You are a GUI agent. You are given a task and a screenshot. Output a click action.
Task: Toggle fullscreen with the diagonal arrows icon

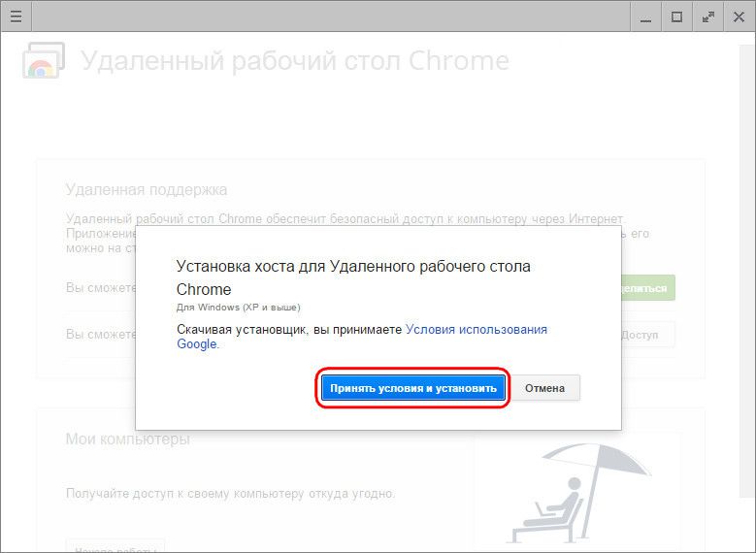tap(708, 16)
